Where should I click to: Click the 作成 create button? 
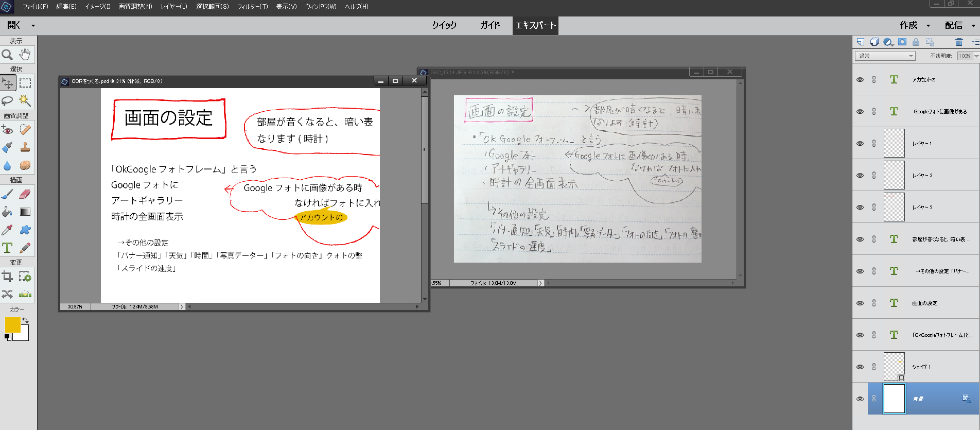tap(908, 25)
